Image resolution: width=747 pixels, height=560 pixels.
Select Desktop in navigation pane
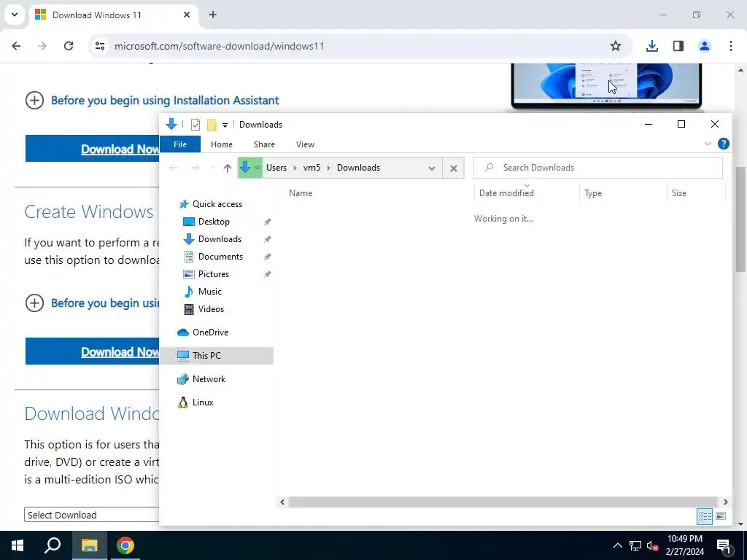(214, 222)
